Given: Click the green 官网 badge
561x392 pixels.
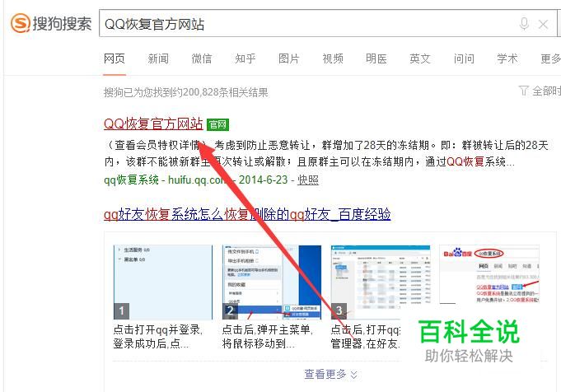Looking at the screenshot, I should 217,124.
